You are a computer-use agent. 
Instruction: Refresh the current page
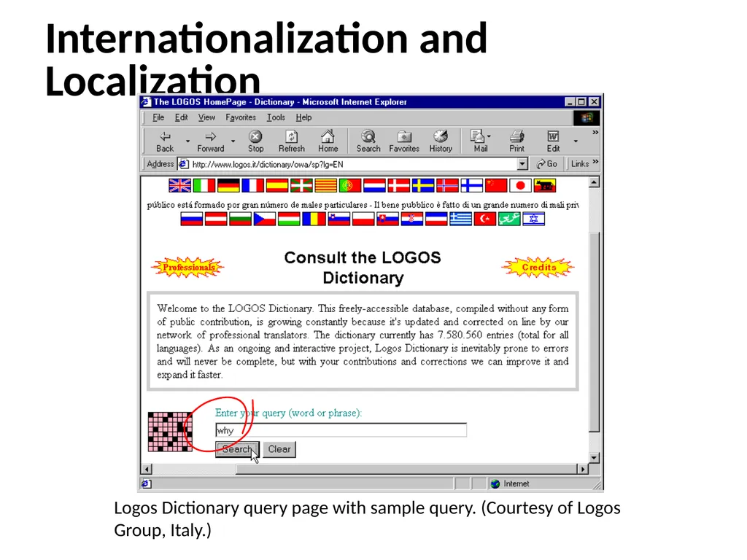click(x=292, y=141)
